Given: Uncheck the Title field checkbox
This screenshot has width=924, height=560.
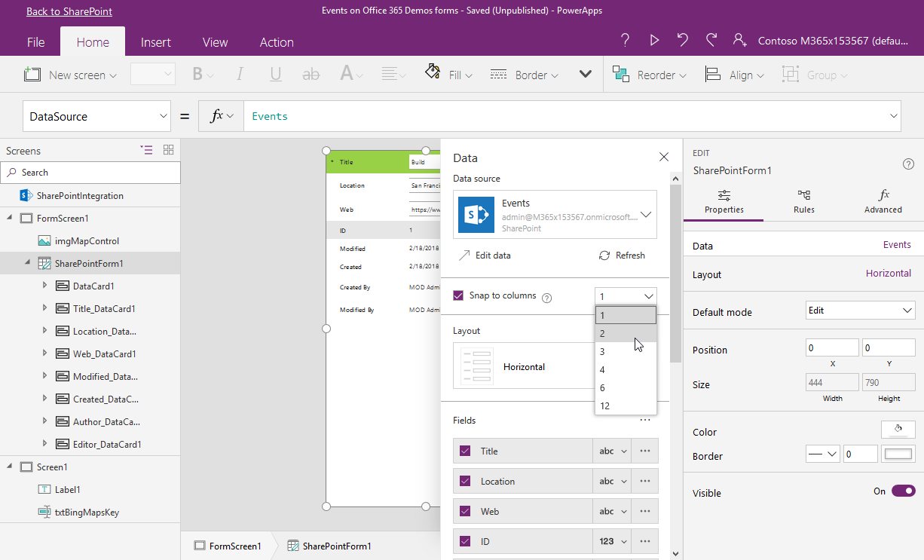Looking at the screenshot, I should point(465,451).
